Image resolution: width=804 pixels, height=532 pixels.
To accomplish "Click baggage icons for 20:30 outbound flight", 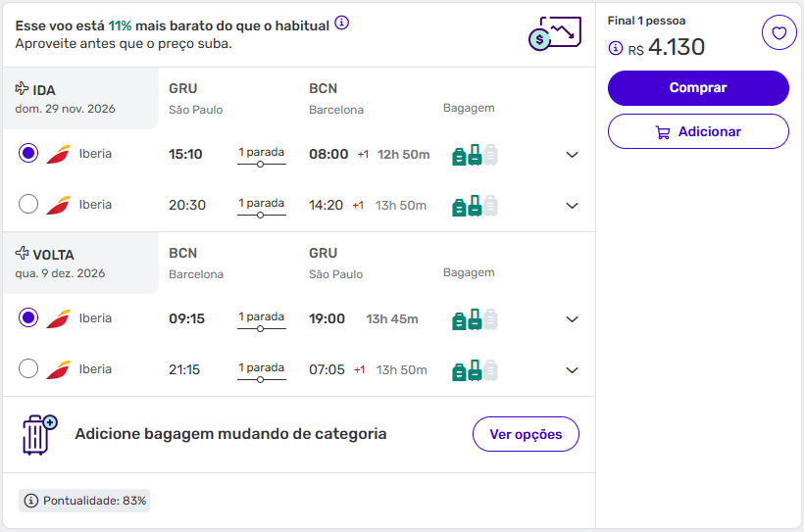I will click(x=475, y=206).
